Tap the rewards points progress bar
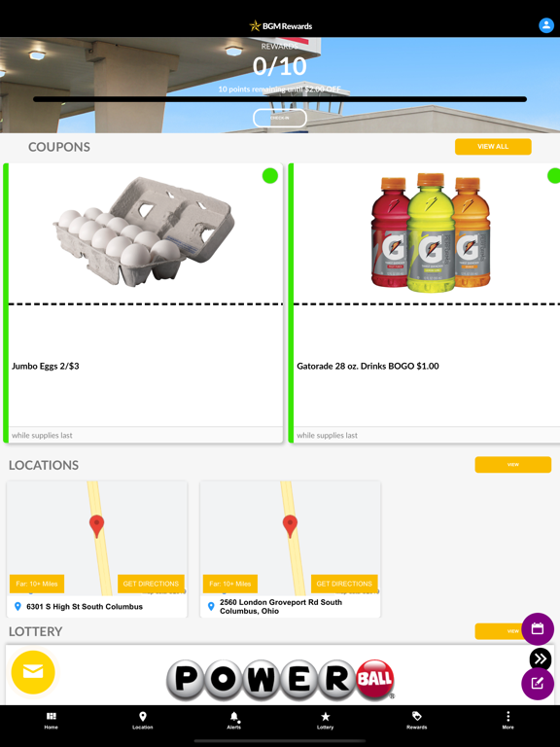The width and height of the screenshot is (560, 747). (x=280, y=99)
